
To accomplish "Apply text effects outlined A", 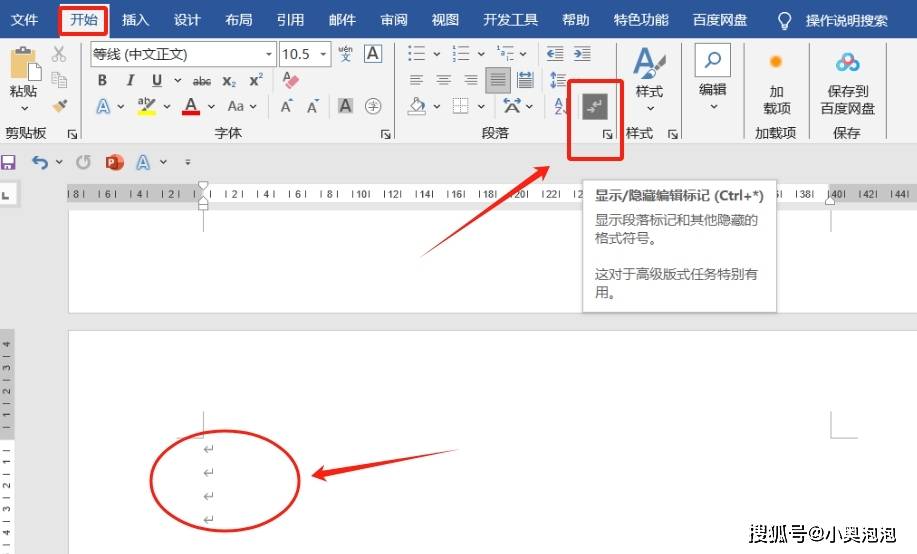I will click(x=103, y=106).
